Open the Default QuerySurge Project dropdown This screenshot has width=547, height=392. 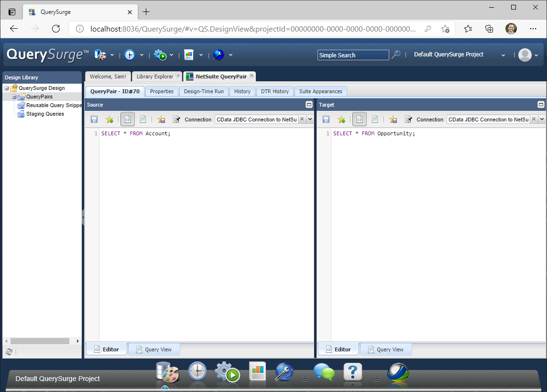[x=503, y=55]
